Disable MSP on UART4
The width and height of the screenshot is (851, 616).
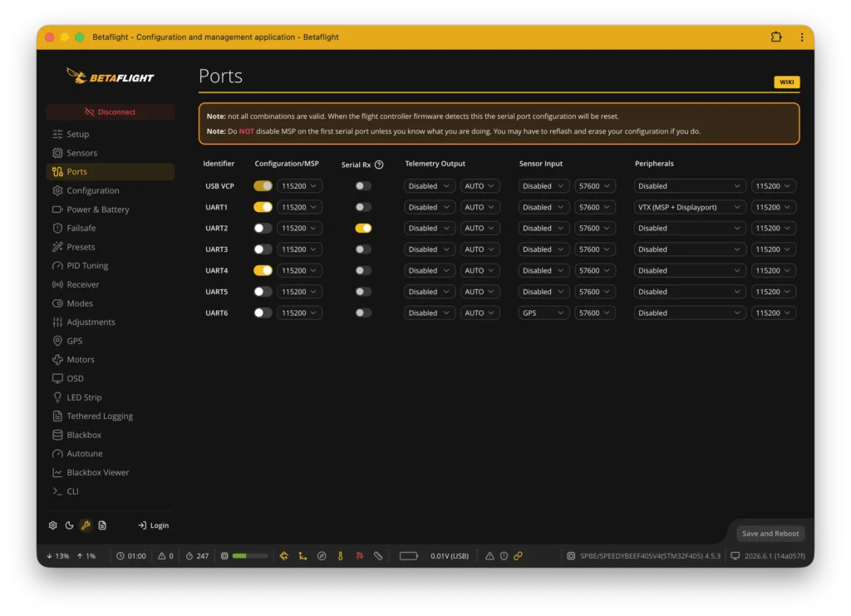coord(263,270)
